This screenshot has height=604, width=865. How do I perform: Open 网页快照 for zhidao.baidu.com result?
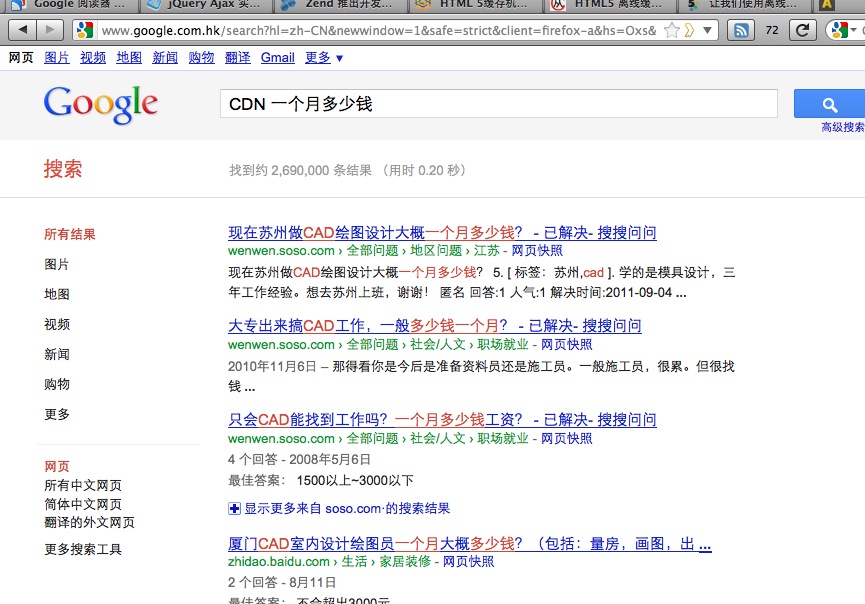(468, 562)
